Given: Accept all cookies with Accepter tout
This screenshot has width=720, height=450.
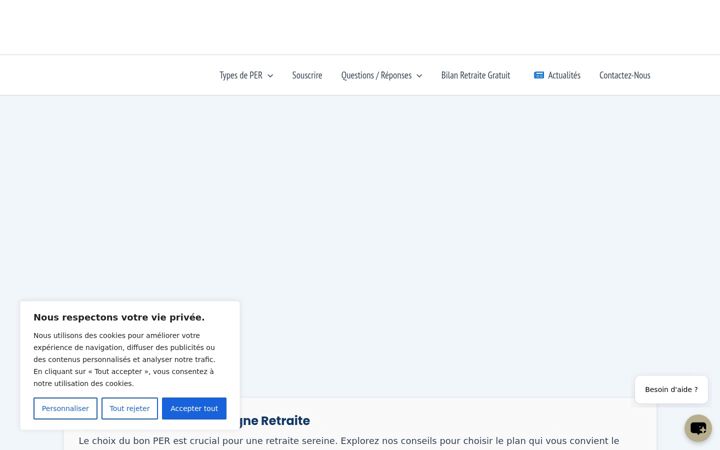Looking at the screenshot, I should 194,408.
